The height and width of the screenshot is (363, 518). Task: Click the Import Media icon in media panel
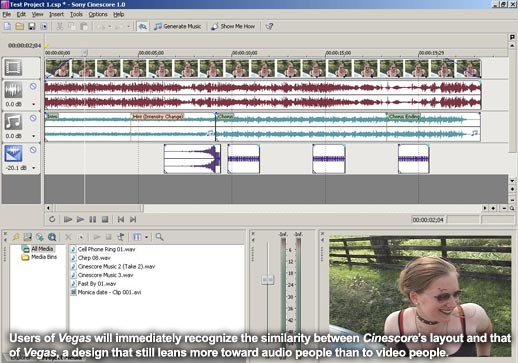16,237
